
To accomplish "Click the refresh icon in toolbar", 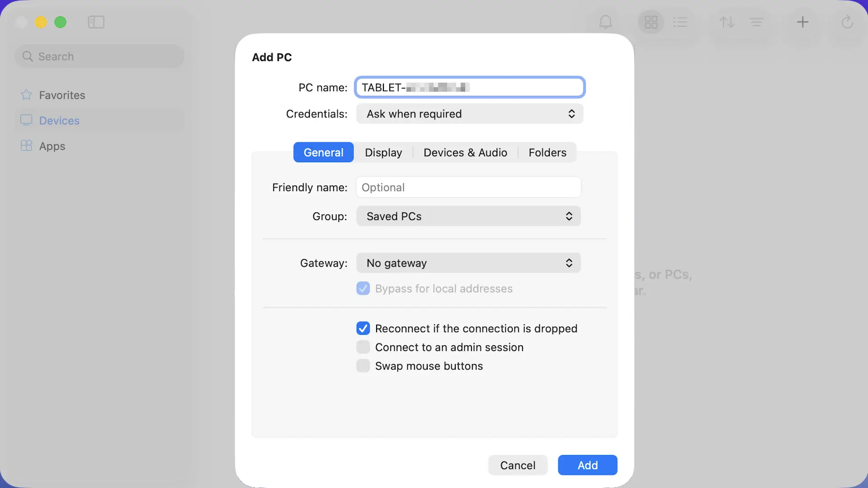I will (x=847, y=22).
